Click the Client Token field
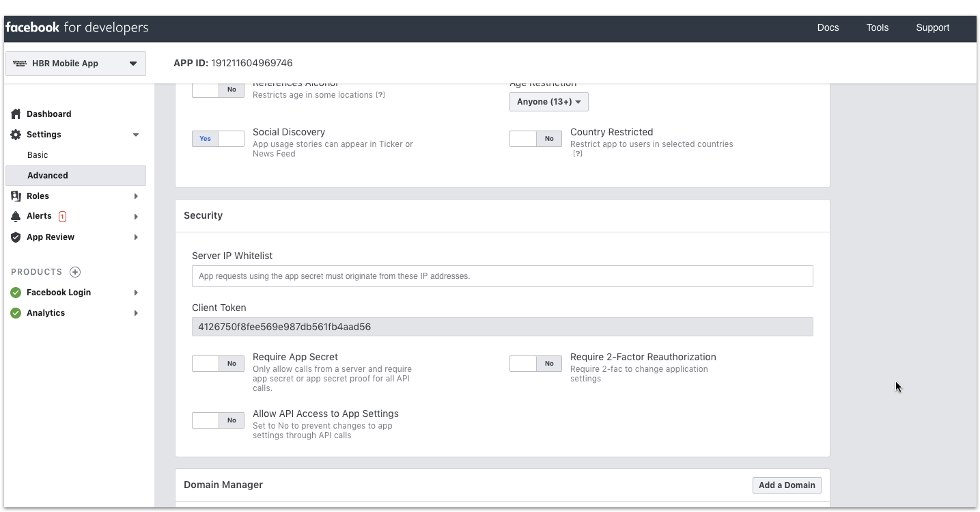This screenshot has width=980, height=512. (502, 327)
